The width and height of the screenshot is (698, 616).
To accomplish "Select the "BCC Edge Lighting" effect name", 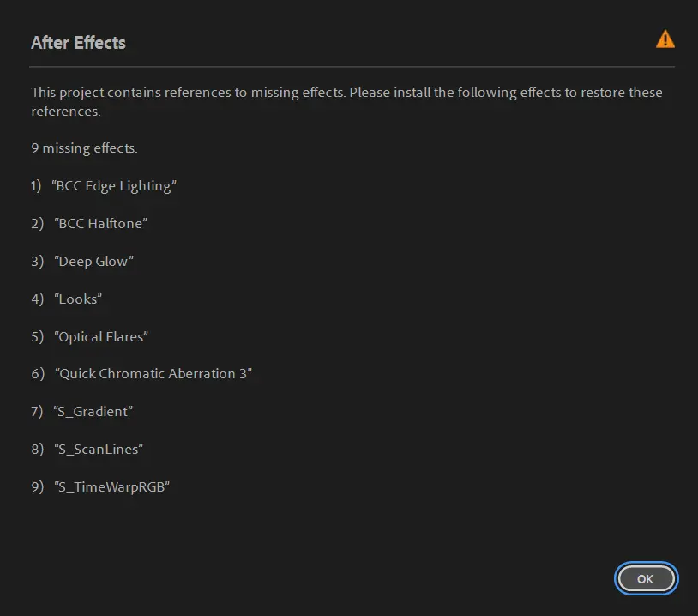I will point(114,186).
